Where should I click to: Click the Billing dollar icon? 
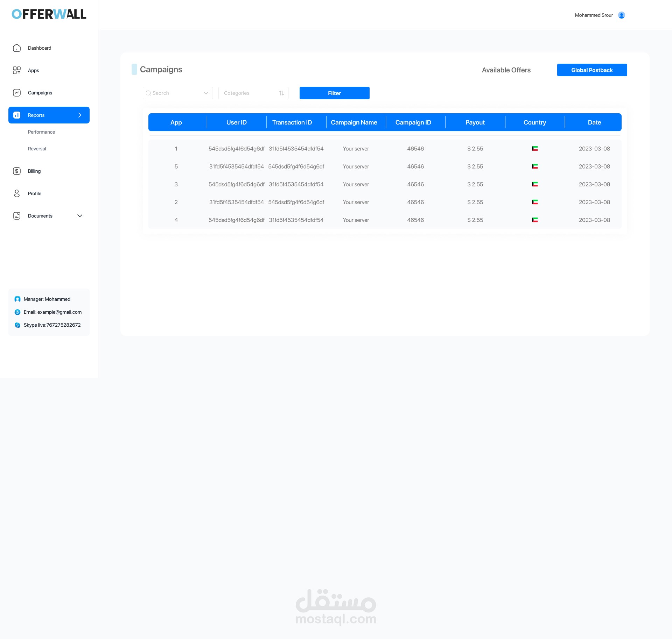(x=17, y=171)
